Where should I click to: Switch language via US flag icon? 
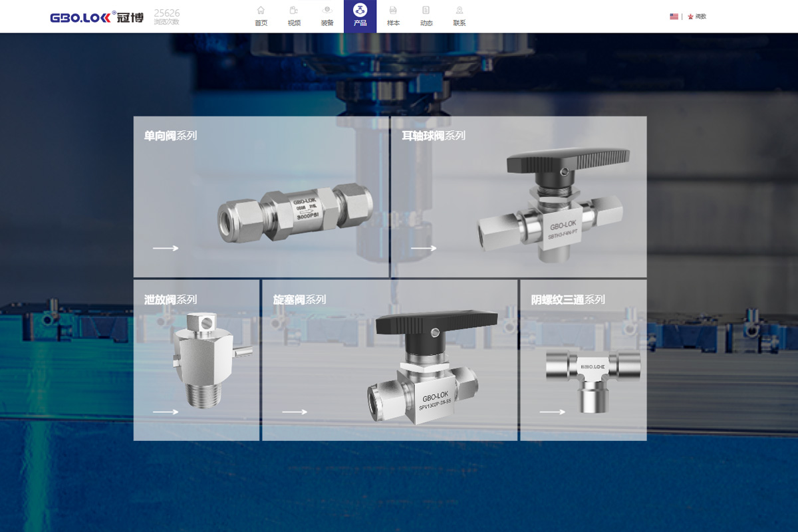pos(674,17)
